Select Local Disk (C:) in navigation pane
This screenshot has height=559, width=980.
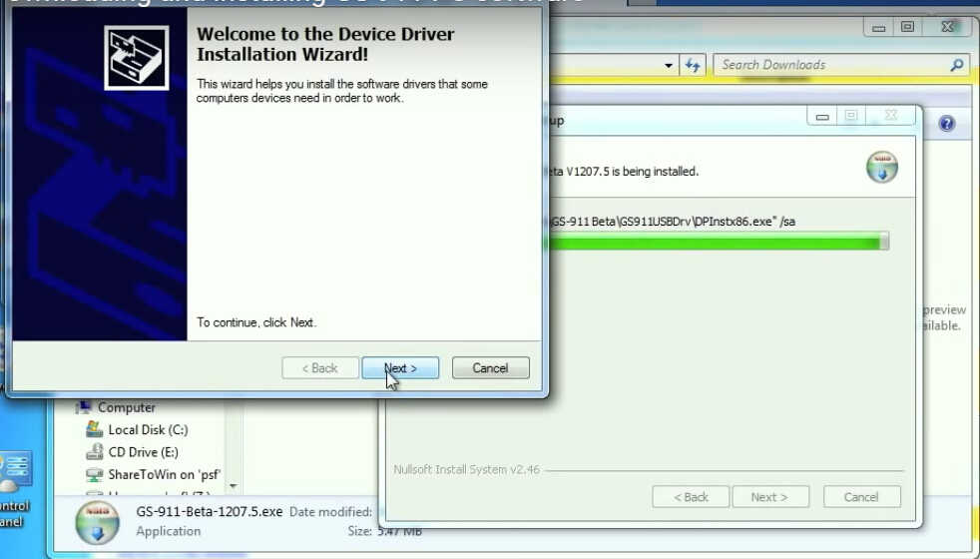coord(148,430)
